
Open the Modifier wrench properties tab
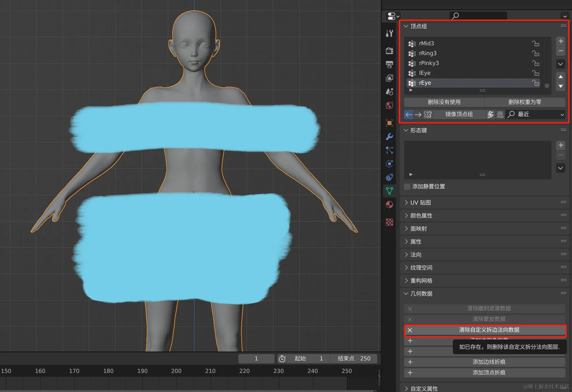coord(389,136)
